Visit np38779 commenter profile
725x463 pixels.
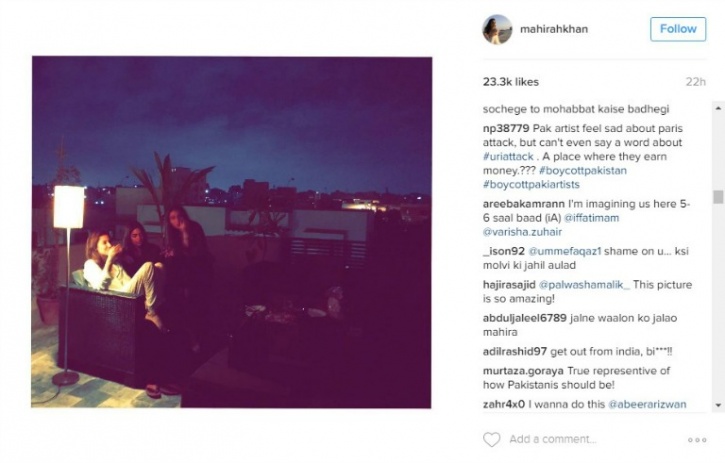pyautogui.click(x=506, y=129)
